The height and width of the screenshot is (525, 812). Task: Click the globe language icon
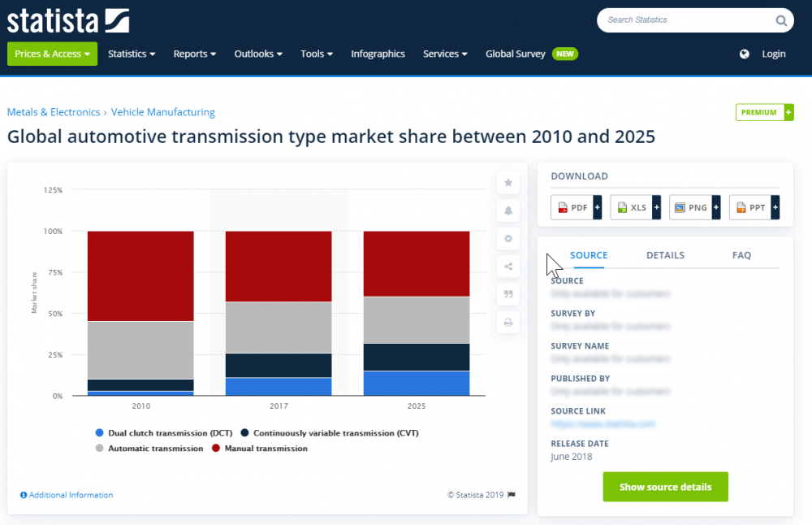click(x=745, y=54)
